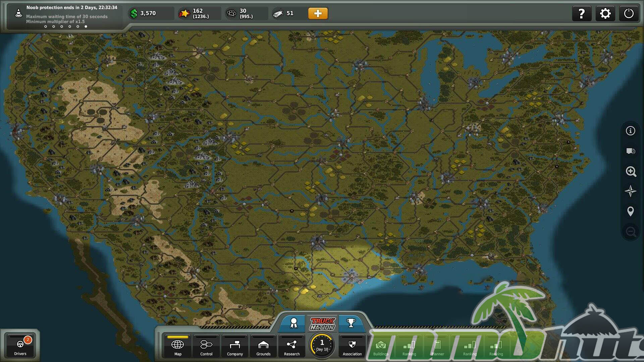644x362 pixels.
Task: Click the compass star icon
Action: [x=631, y=191]
